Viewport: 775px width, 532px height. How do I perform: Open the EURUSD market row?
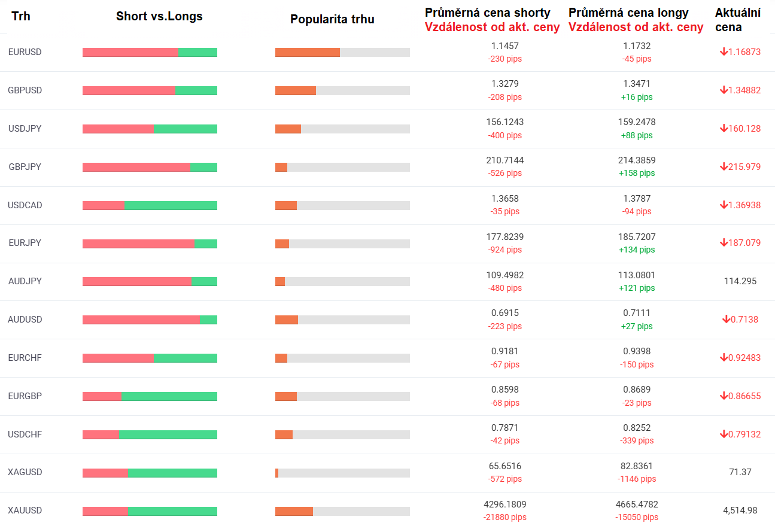(x=25, y=52)
